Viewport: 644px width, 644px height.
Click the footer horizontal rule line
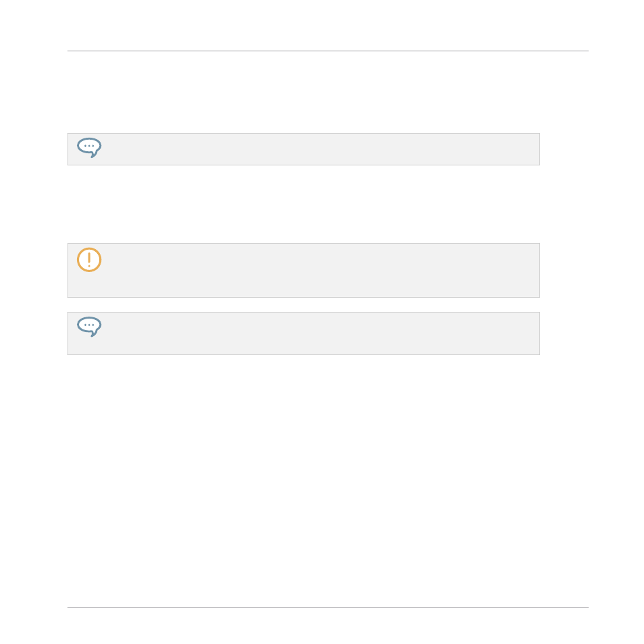[328, 607]
